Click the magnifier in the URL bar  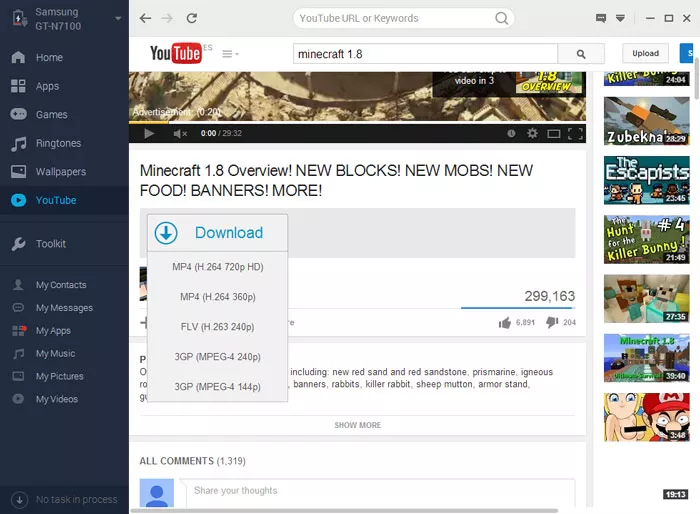[501, 18]
